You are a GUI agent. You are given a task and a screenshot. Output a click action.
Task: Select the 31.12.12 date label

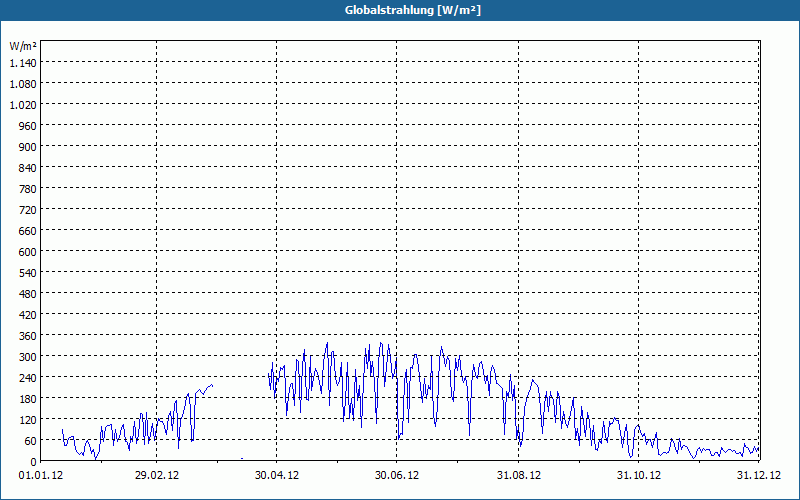coord(759,476)
